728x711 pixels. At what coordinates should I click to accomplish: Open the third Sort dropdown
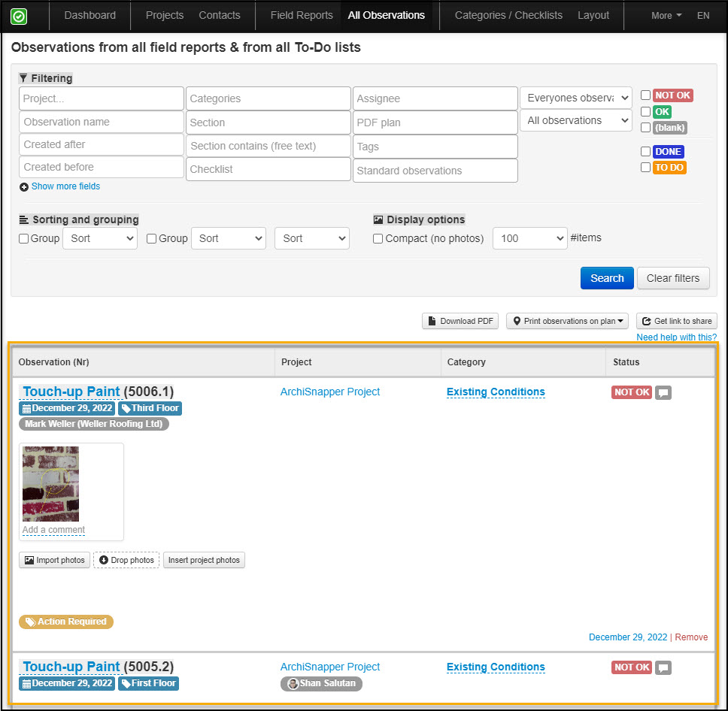[312, 238]
